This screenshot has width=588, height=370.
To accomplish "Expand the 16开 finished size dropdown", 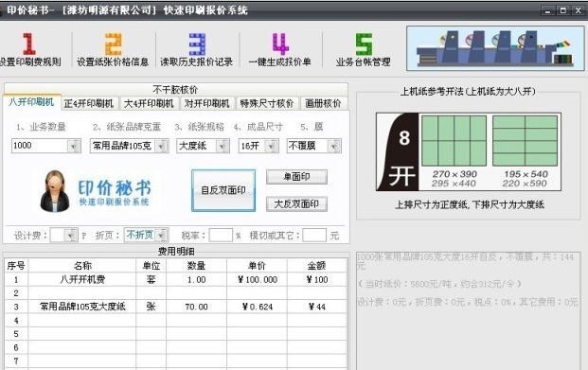I will 271,146.
